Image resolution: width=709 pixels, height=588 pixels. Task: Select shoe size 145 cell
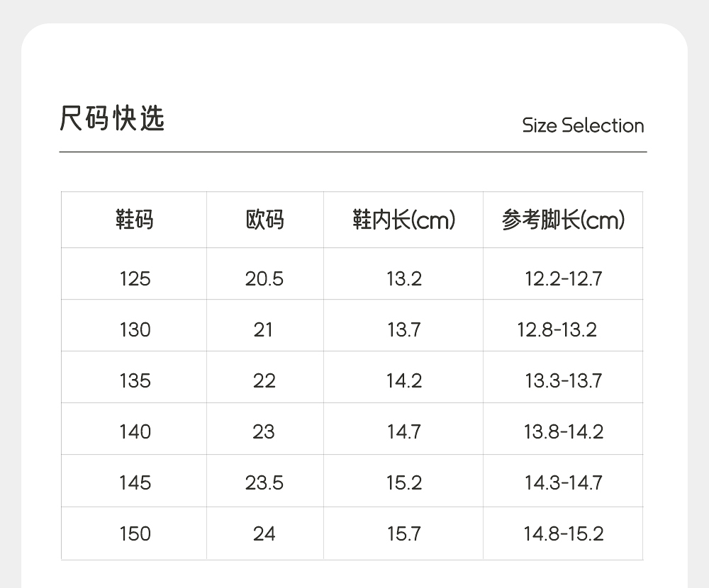135,482
